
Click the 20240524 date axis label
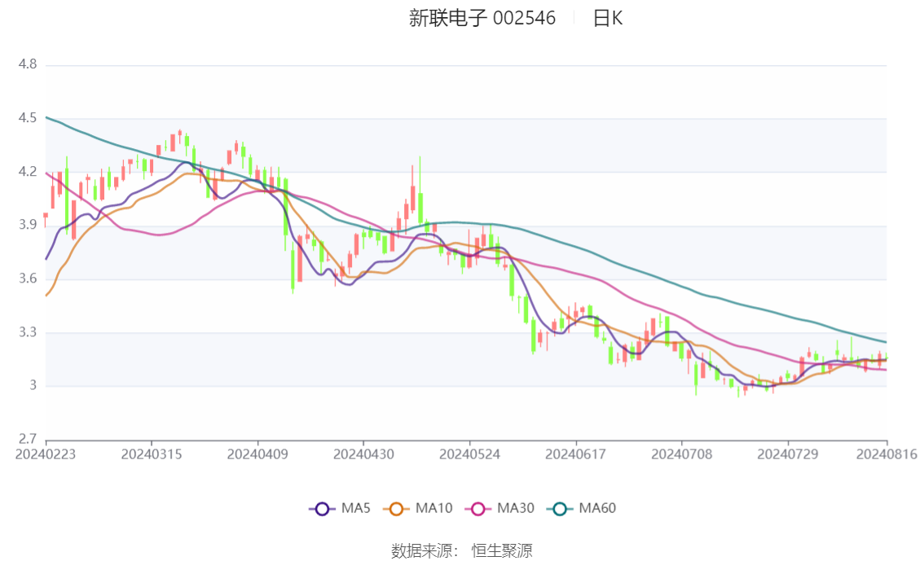tap(469, 454)
